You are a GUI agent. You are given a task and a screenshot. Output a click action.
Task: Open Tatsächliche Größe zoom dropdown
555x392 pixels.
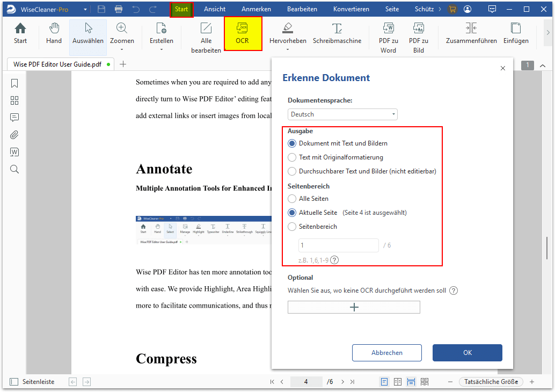(x=491, y=382)
